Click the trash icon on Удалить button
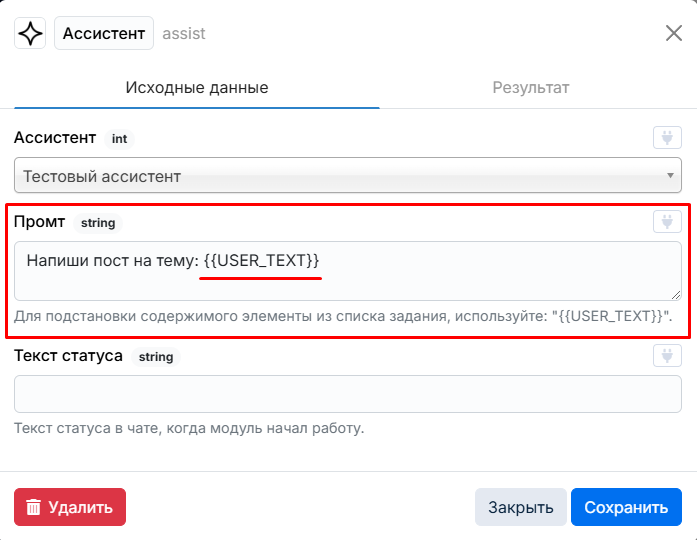The image size is (697, 540). pyautogui.click(x=33, y=507)
